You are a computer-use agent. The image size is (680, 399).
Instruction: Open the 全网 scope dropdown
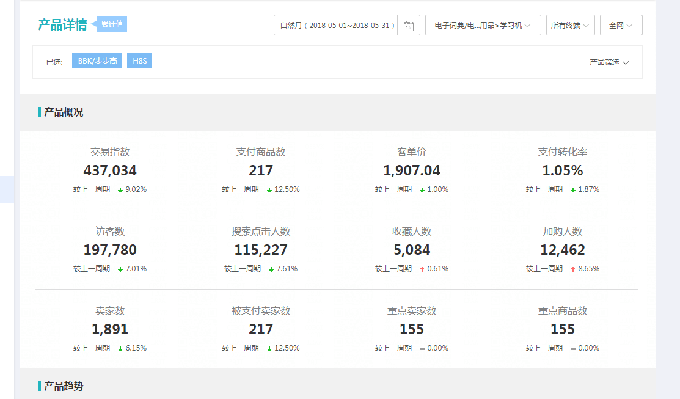(621, 26)
